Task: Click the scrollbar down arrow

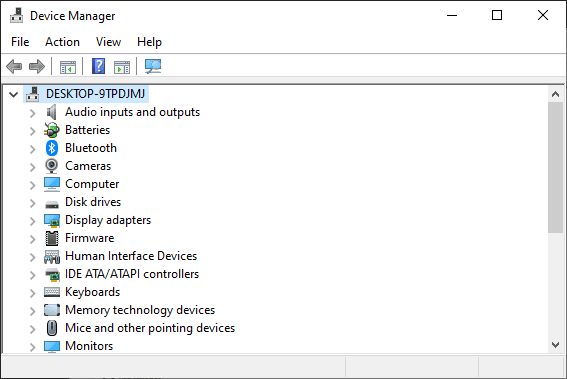Action: point(555,345)
